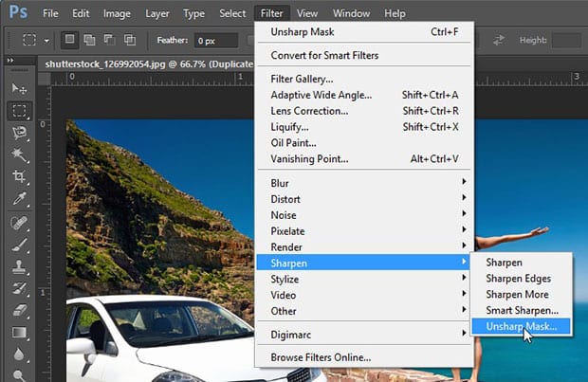Select the Clone Stamp tool

(19, 267)
